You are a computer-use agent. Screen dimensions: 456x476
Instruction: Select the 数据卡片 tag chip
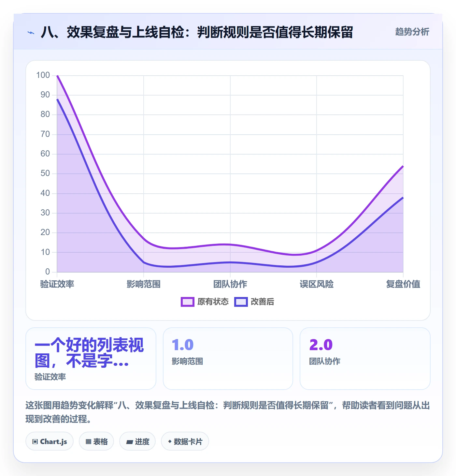185,441
